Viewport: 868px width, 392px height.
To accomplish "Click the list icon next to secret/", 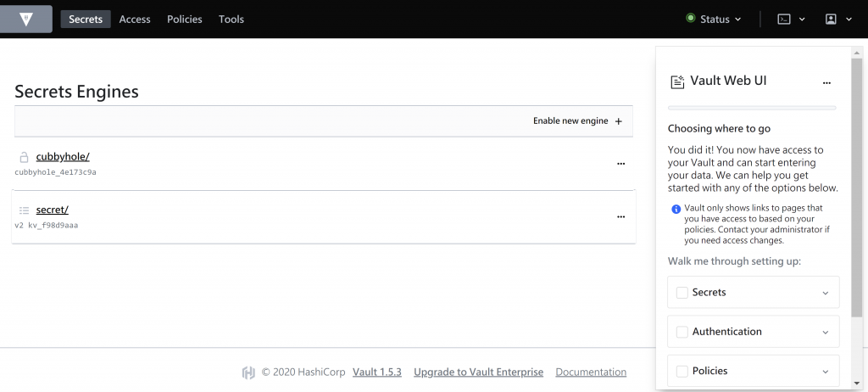I will click(24, 210).
